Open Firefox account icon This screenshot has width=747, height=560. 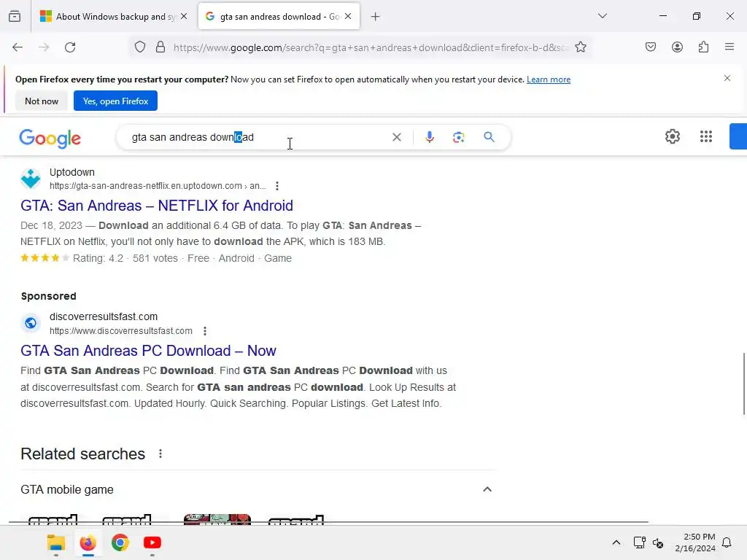click(677, 47)
